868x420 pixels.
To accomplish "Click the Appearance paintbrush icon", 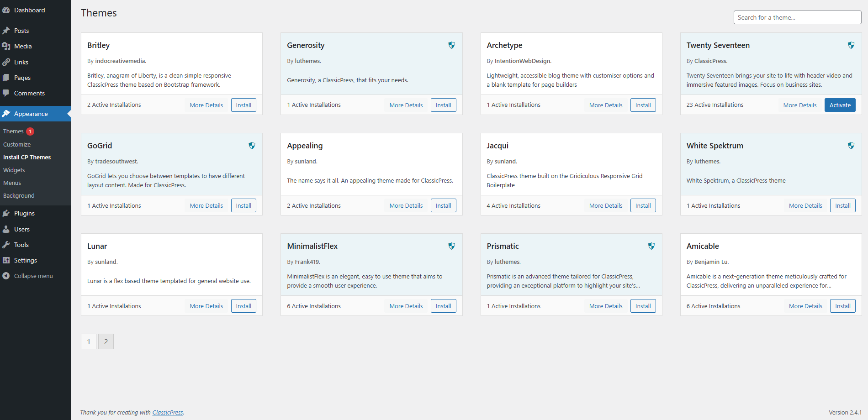I will coord(6,114).
